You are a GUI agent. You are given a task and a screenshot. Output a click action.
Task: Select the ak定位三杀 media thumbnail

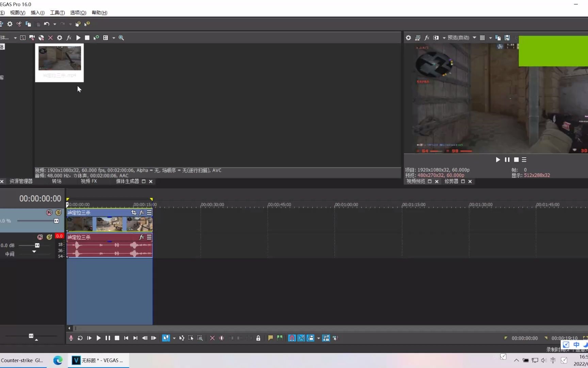pyautogui.click(x=59, y=63)
